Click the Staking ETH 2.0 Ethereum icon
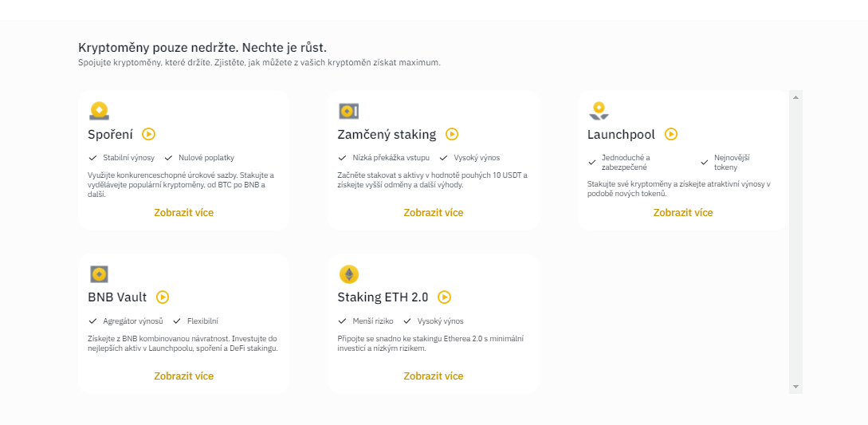The height and width of the screenshot is (425, 868). tap(348, 274)
